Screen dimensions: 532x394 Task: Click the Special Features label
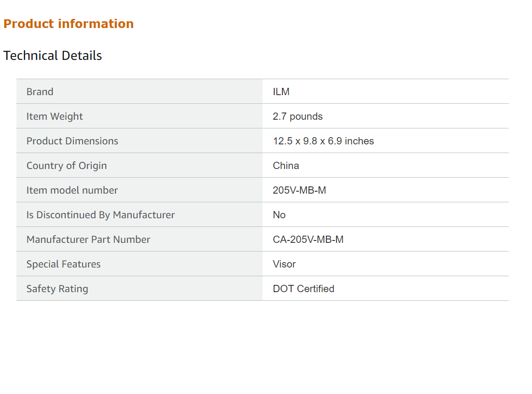click(x=64, y=264)
